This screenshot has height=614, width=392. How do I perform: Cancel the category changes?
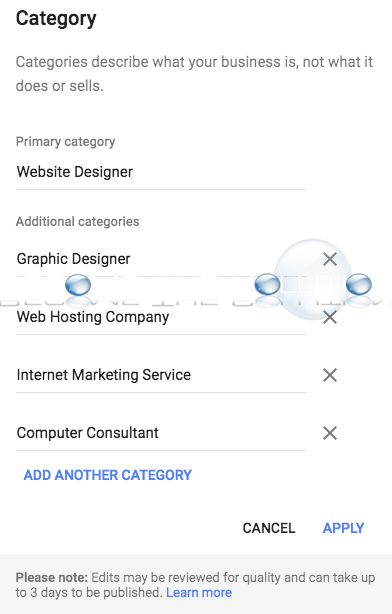(269, 528)
